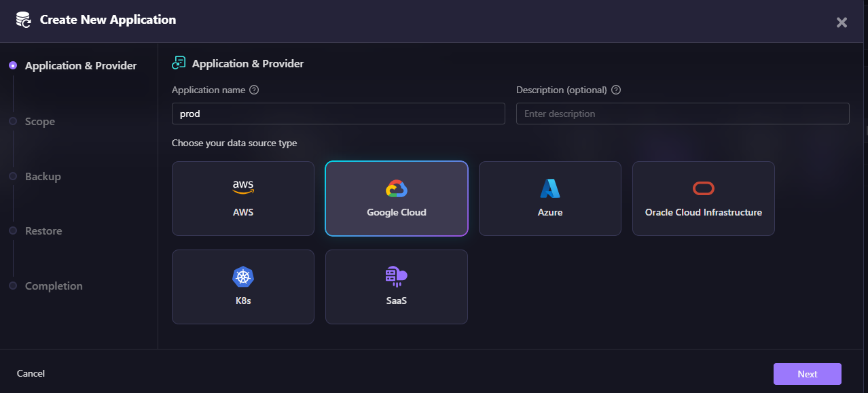
Task: Click the Choose your data source type text
Action: 234,143
